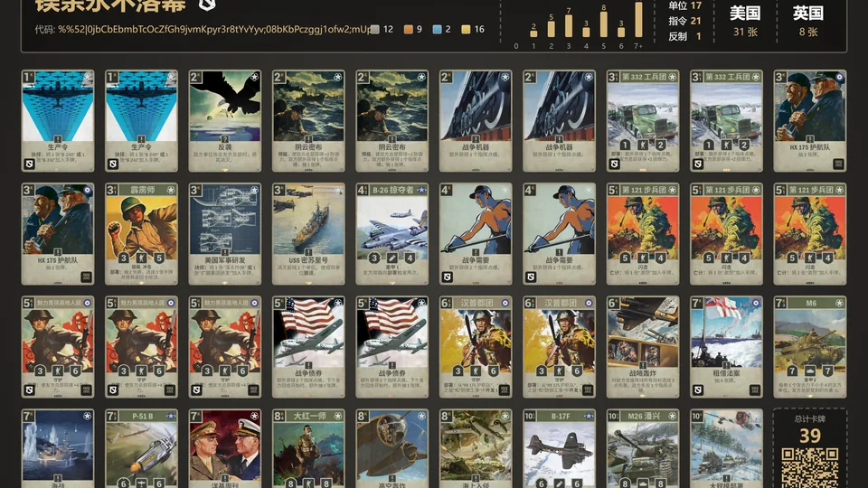The width and height of the screenshot is (868, 488).
Task: Open the 7-cost 海战 card
Action: point(58,449)
